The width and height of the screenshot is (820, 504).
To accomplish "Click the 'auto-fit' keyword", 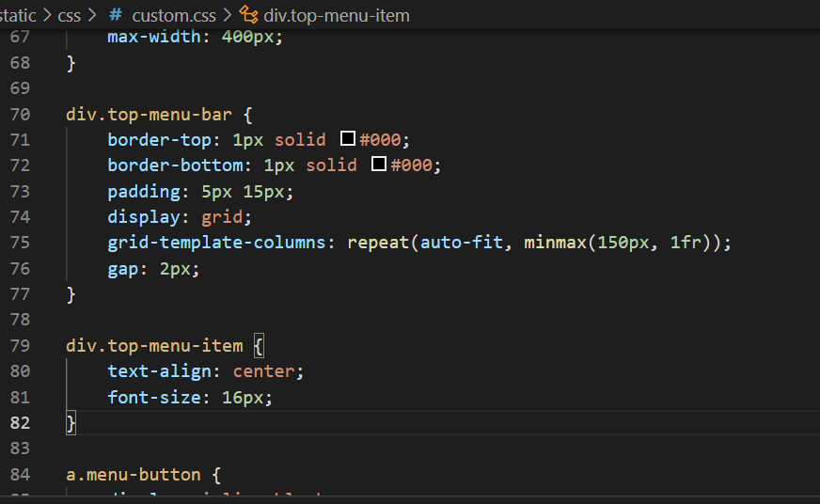I will [462, 243].
